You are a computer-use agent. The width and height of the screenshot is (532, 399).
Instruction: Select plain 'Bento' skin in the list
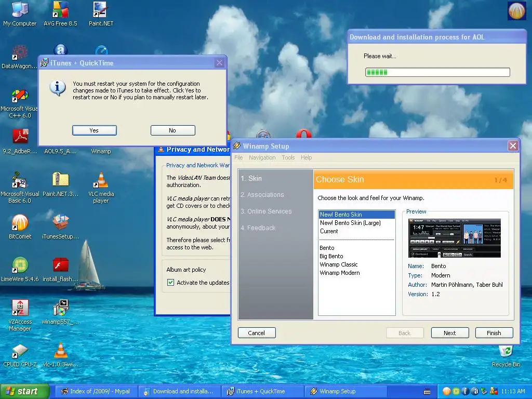356,248
